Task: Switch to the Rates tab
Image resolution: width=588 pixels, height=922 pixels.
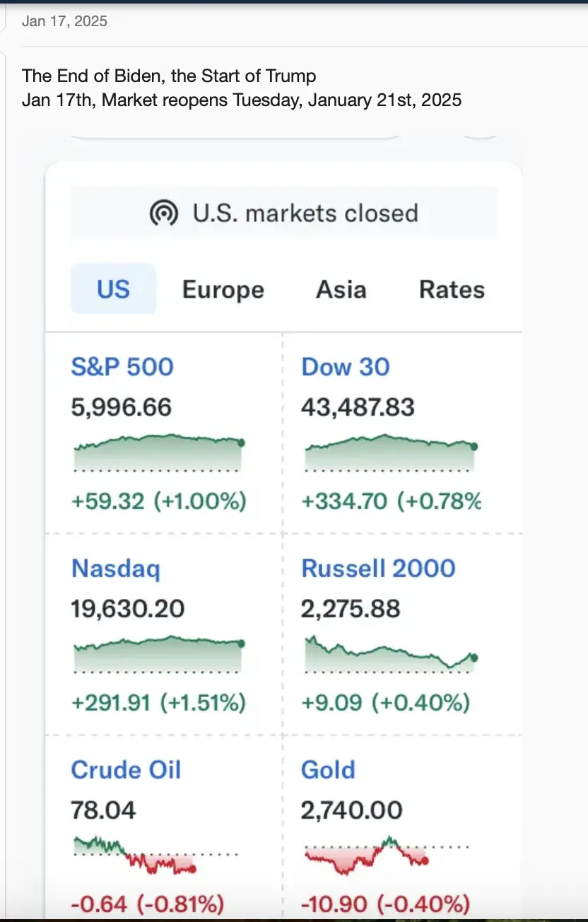Action: [452, 290]
